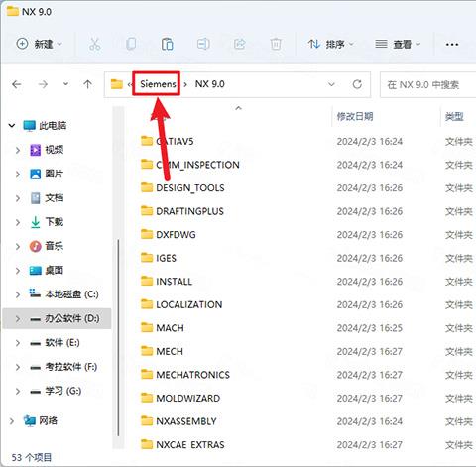Expand the 图片 tree node

(x=18, y=175)
